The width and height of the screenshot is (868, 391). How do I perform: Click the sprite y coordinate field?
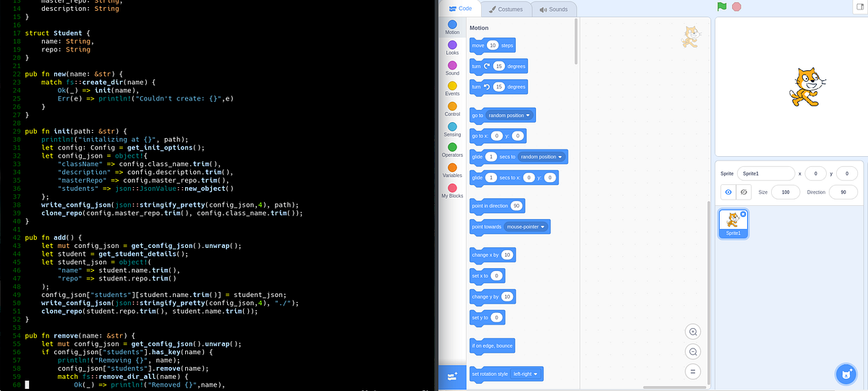(x=846, y=173)
